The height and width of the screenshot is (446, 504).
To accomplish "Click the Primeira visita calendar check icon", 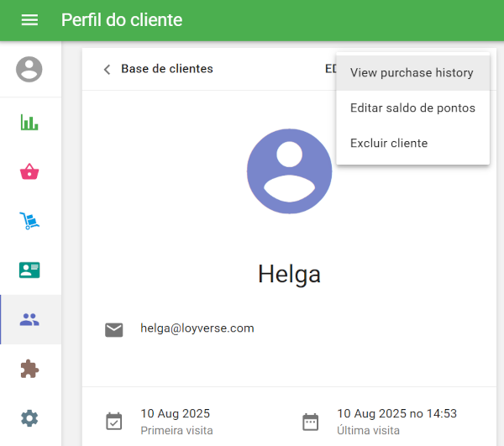I will coord(114,421).
